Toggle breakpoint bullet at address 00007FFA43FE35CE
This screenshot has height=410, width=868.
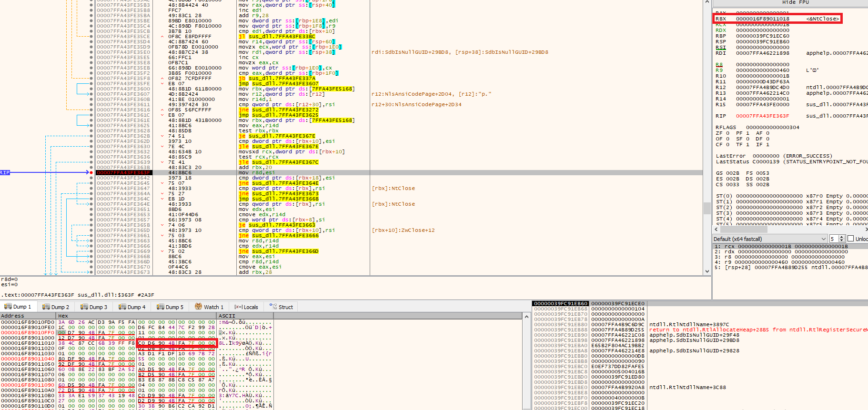[91, 36]
